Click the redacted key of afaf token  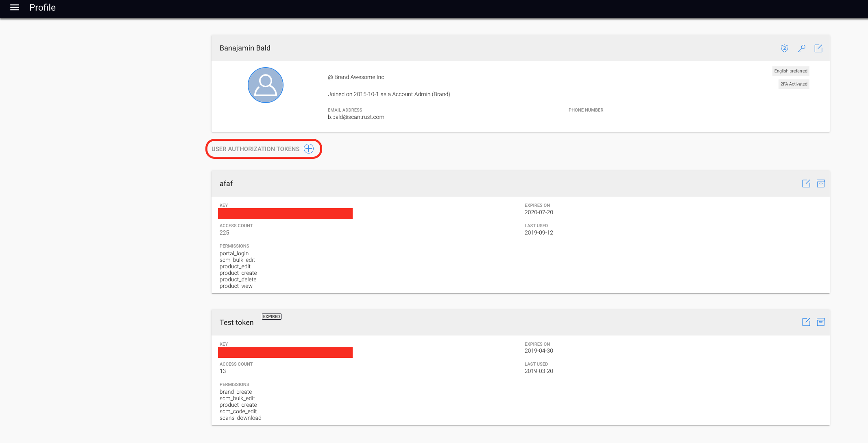click(x=285, y=213)
